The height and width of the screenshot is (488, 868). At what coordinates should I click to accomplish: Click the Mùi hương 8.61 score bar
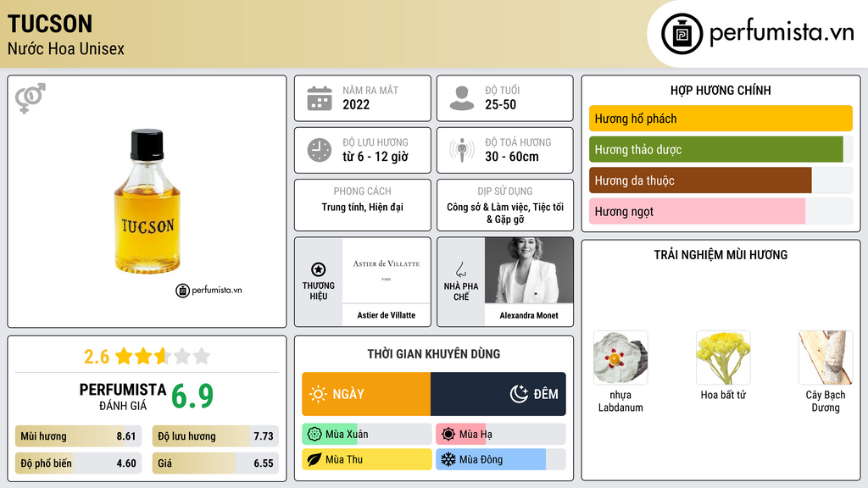coord(79,436)
